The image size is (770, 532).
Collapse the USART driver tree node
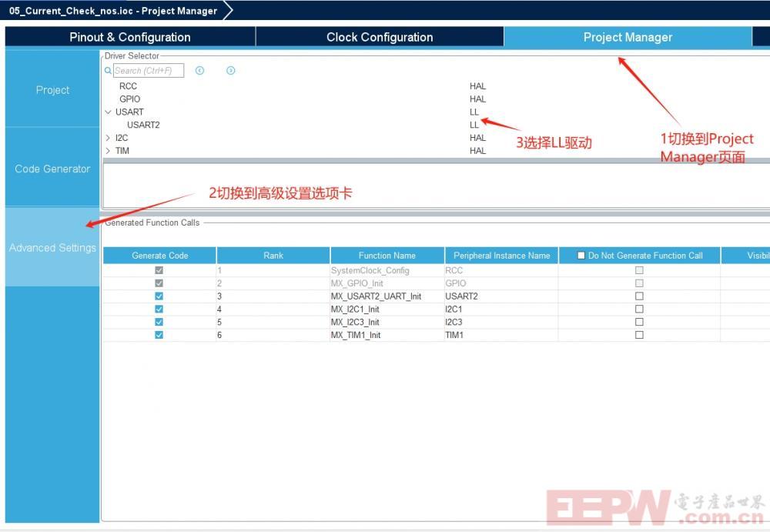pos(108,112)
